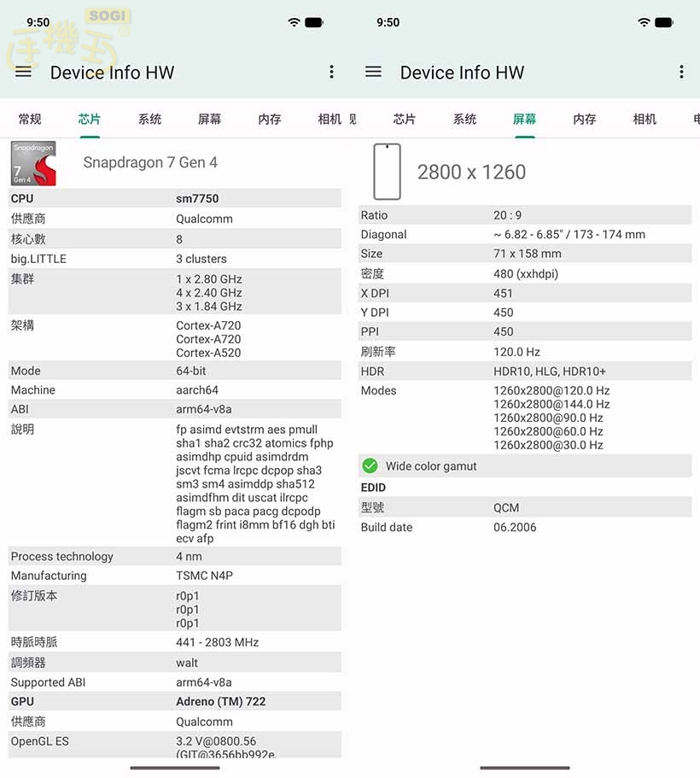
Task: Tap the Snapdragon 7 Gen 4 title text
Action: pos(150,162)
